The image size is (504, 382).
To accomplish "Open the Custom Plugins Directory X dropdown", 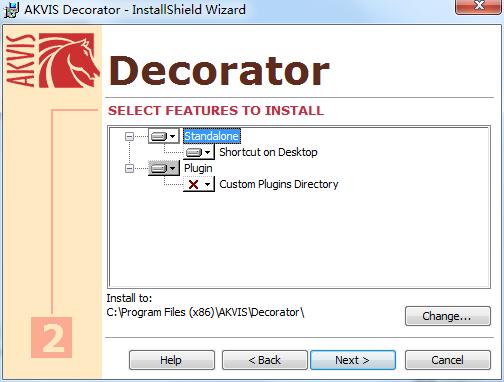I will coord(199,184).
